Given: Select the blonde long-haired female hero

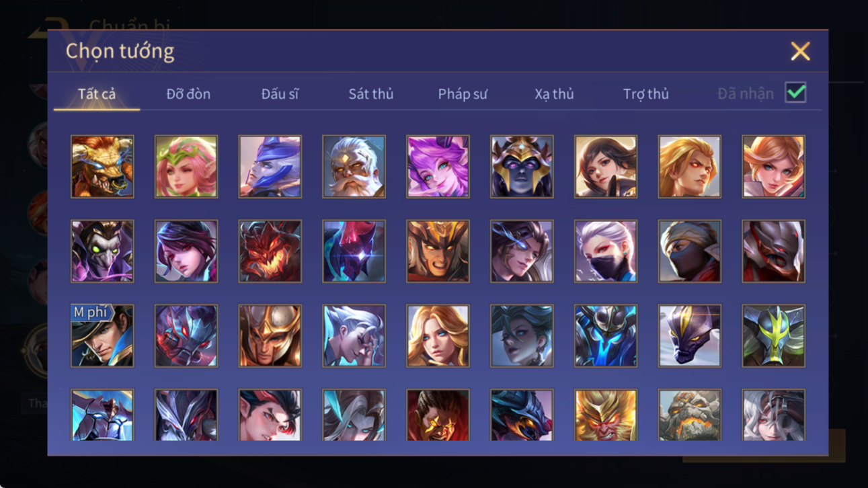Looking at the screenshot, I should pyautogui.click(x=438, y=336).
